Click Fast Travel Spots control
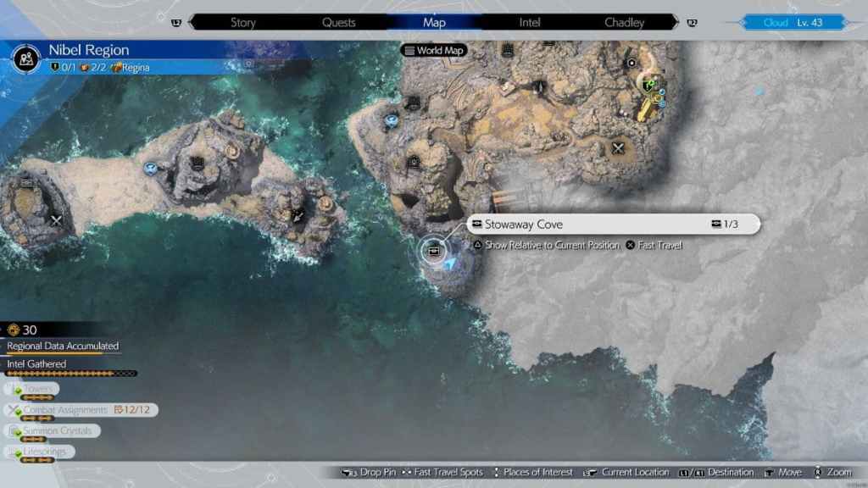Screen dimensions: 868x488 click(x=442, y=473)
